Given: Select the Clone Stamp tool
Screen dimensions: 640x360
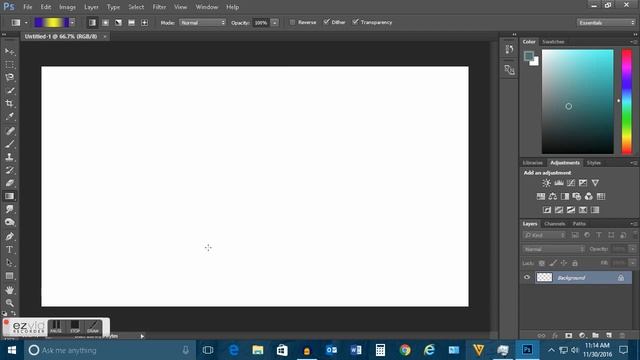Looking at the screenshot, I should click(9, 157).
